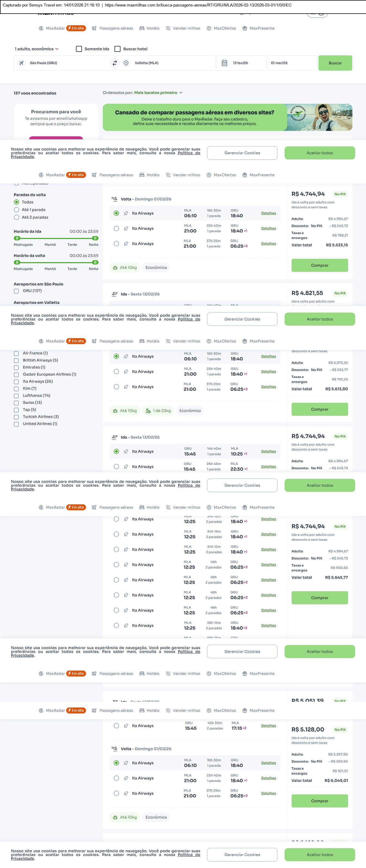Viewport: 366px width, 868px height.
Task: Open the 1 adulto, econômica passenger dropdown
Action: pyautogui.click(x=36, y=49)
